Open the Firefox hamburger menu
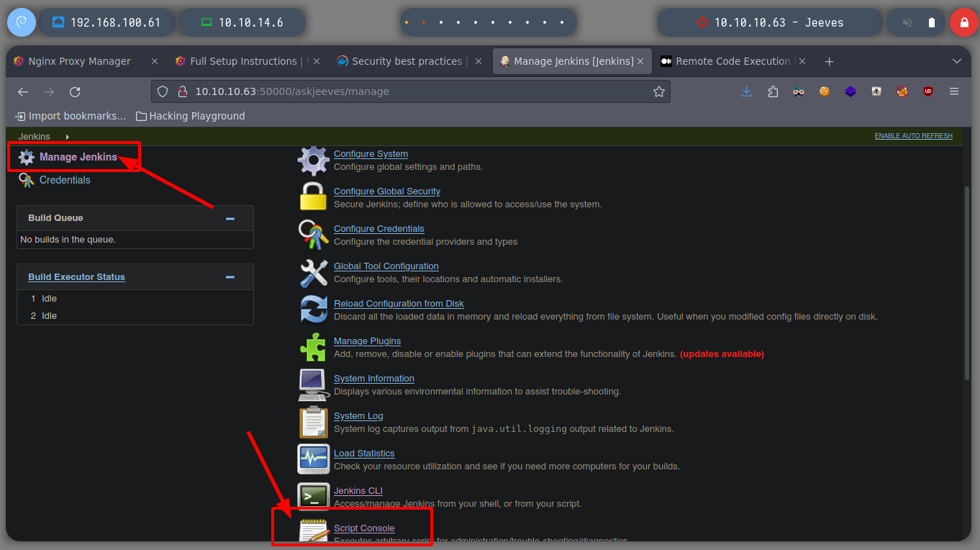980x550 pixels. (x=954, y=91)
